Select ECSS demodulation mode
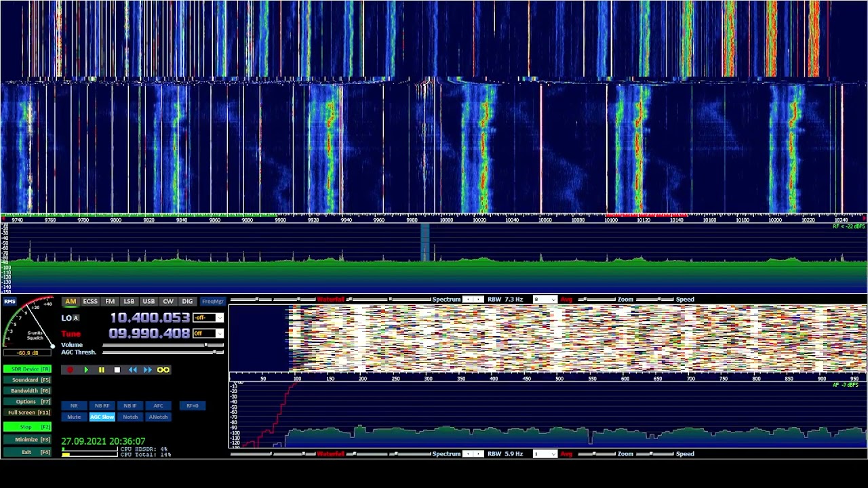Image resolution: width=868 pixels, height=488 pixels. tap(90, 302)
